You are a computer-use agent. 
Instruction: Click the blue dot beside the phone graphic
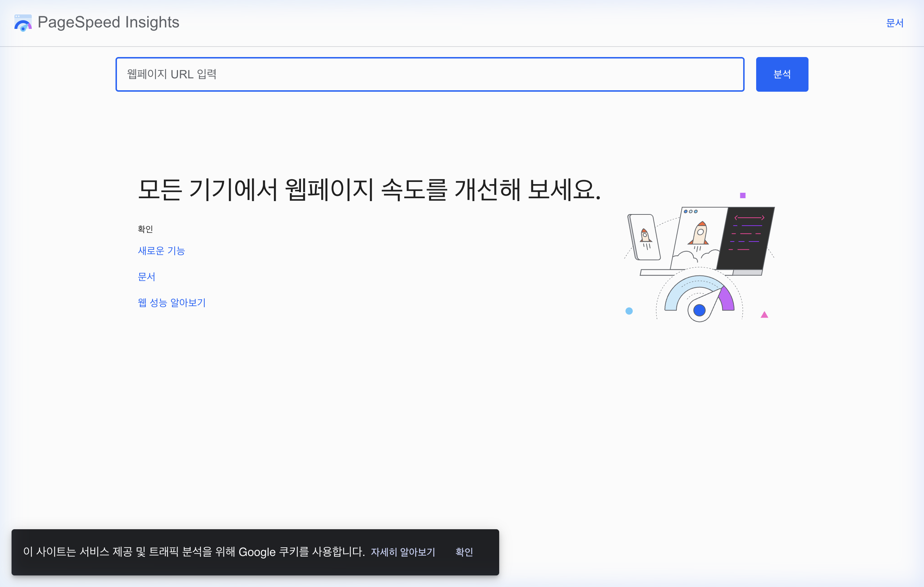[629, 311]
